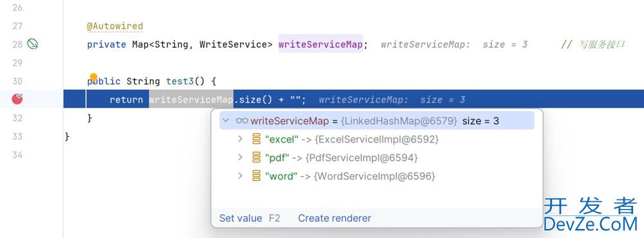This screenshot has width=644, height=238.
Task: Click line number 33 in the gutter
Action: pos(17,136)
